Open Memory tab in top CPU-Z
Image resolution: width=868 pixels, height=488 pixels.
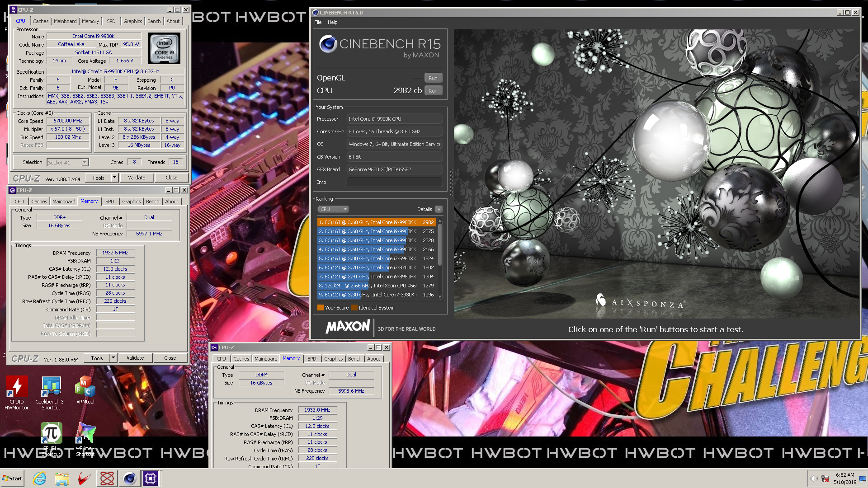pos(90,21)
